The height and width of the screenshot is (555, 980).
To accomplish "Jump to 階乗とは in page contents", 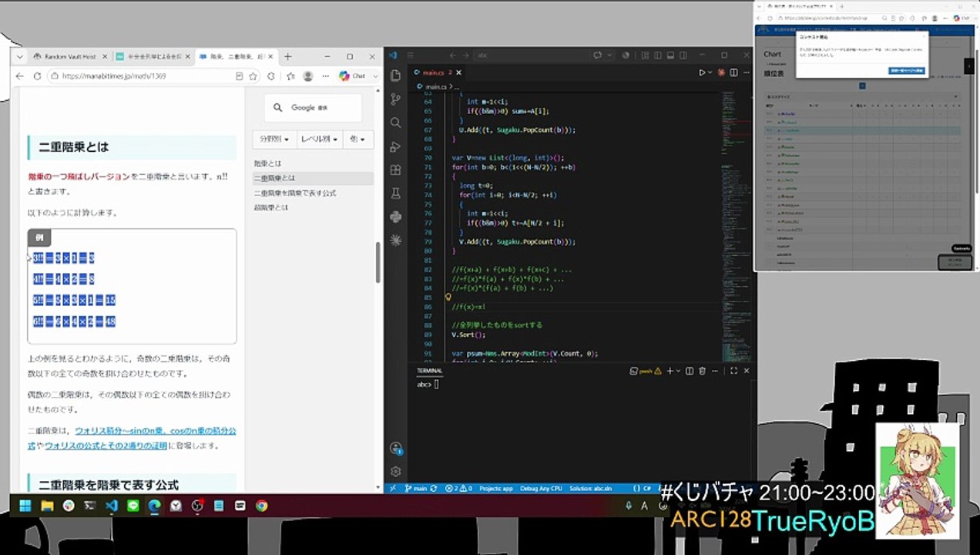I will (x=268, y=163).
